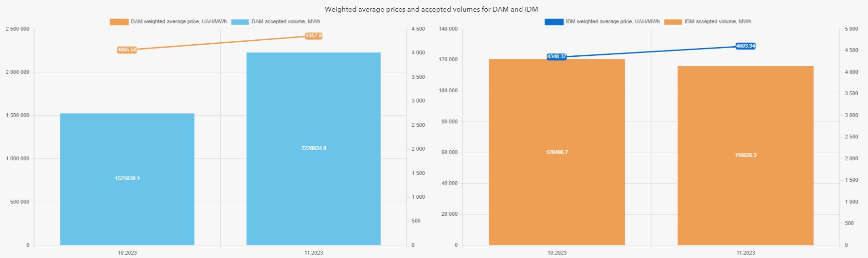
Task: Select the IDM price data point 4348.37
Action: pyautogui.click(x=557, y=57)
